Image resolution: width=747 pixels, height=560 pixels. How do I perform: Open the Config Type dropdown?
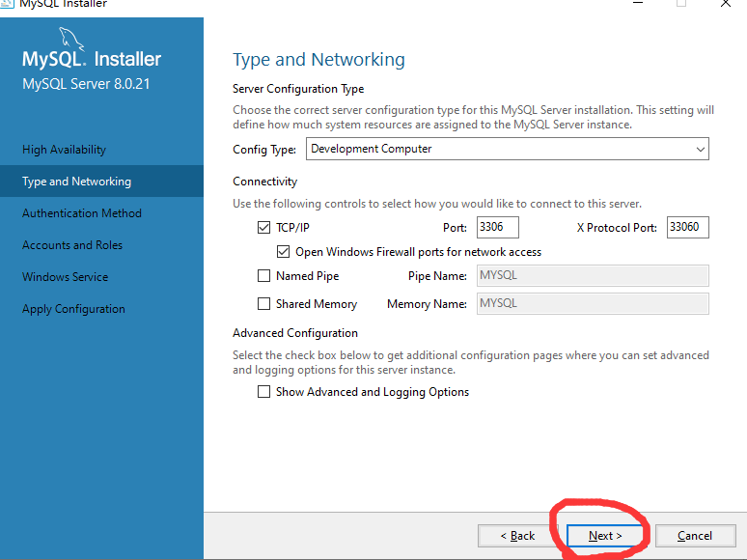508,149
